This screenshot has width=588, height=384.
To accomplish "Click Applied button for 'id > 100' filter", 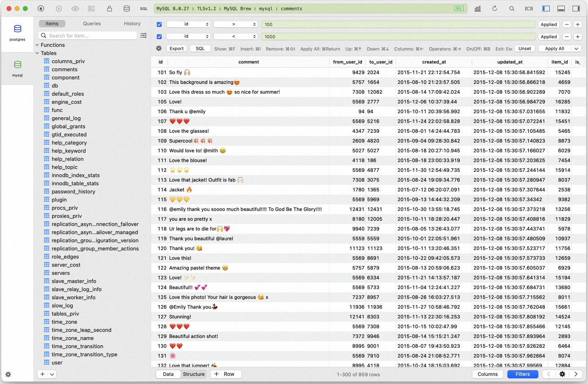I will coord(549,24).
